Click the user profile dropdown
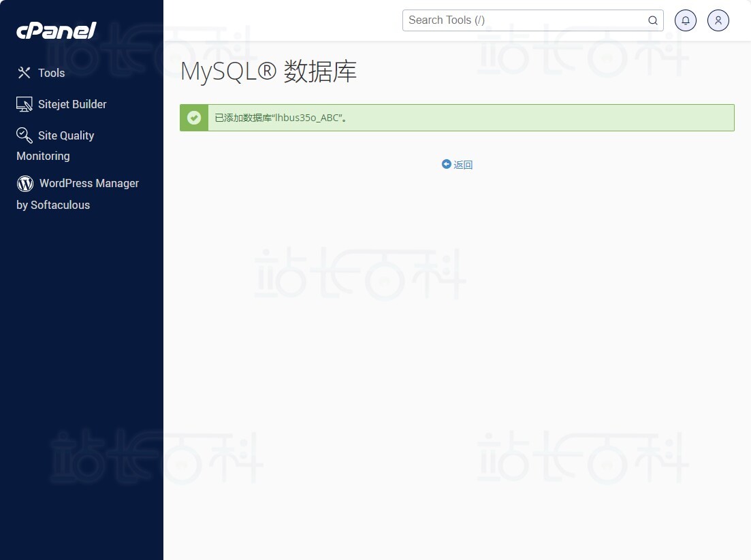This screenshot has width=751, height=560. [718, 20]
